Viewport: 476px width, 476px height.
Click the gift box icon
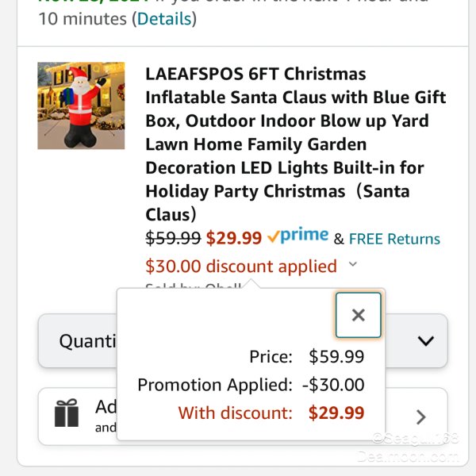coord(67,413)
